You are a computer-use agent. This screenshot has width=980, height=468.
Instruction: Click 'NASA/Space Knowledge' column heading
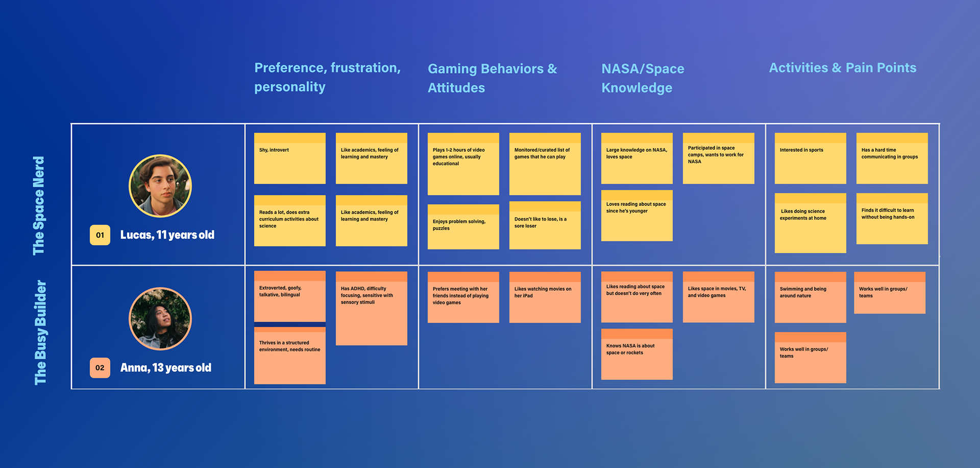click(x=643, y=78)
